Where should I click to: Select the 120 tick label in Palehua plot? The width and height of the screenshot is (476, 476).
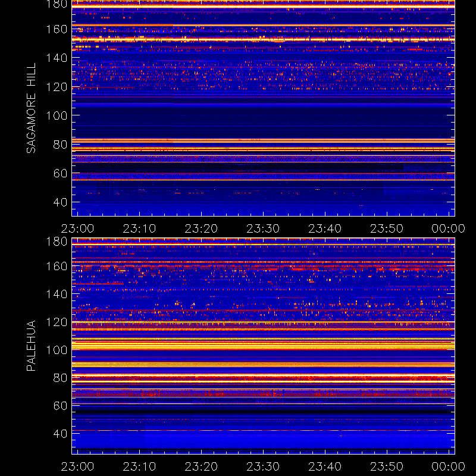pyautogui.click(x=57, y=322)
